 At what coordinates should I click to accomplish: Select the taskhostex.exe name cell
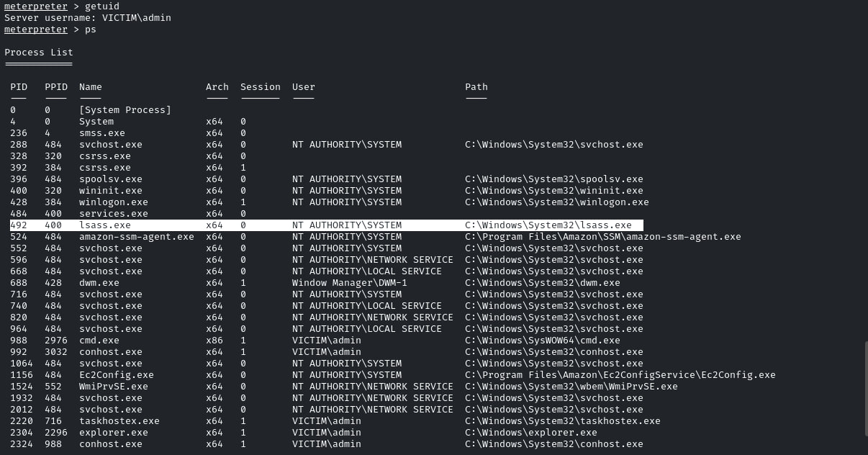pos(119,421)
